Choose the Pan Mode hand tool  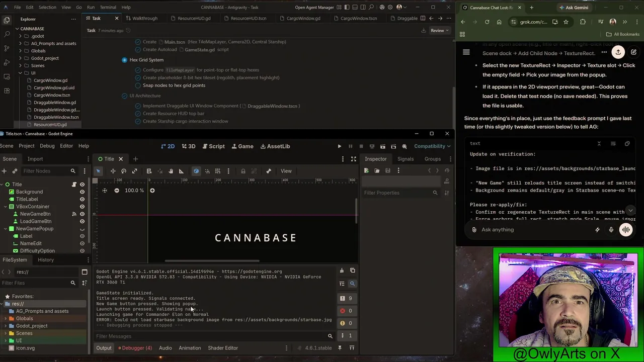(171, 171)
